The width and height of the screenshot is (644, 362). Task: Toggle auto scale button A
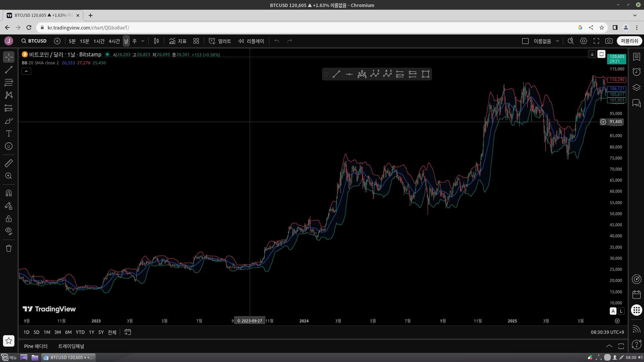(x=613, y=311)
